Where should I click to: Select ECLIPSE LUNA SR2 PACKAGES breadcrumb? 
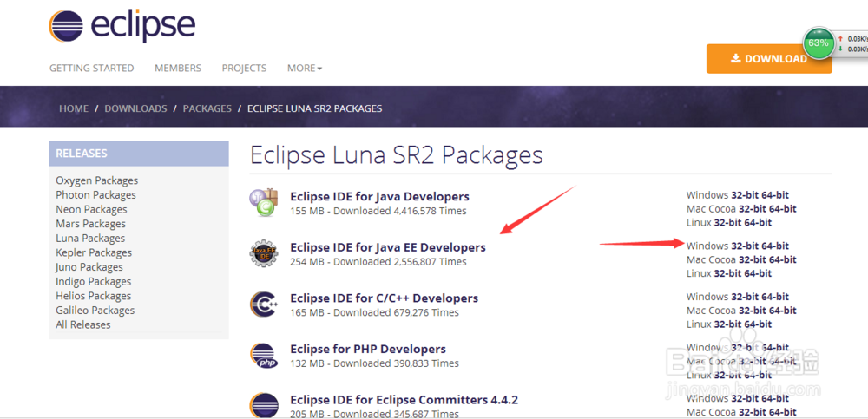314,108
